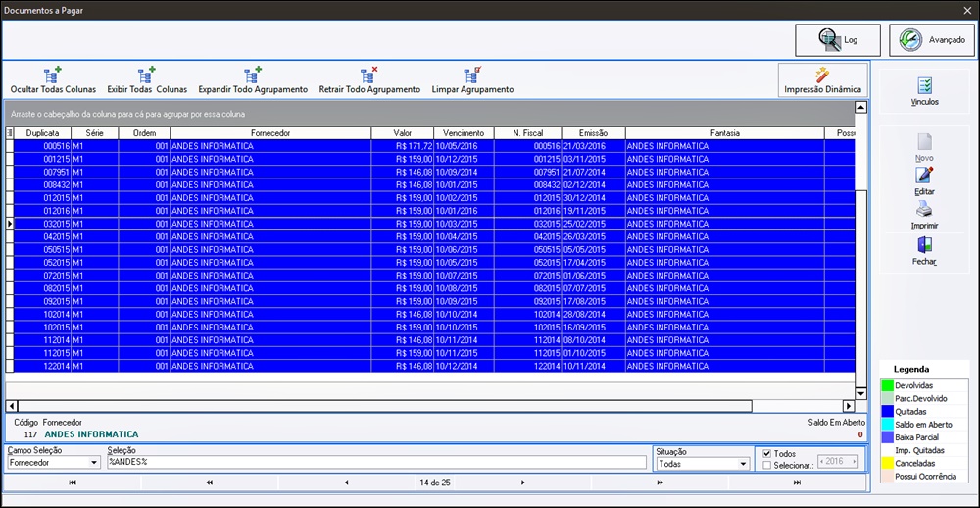The height and width of the screenshot is (508, 980).
Task: Click the Exibir Todas Colunas icon
Action: point(147,75)
